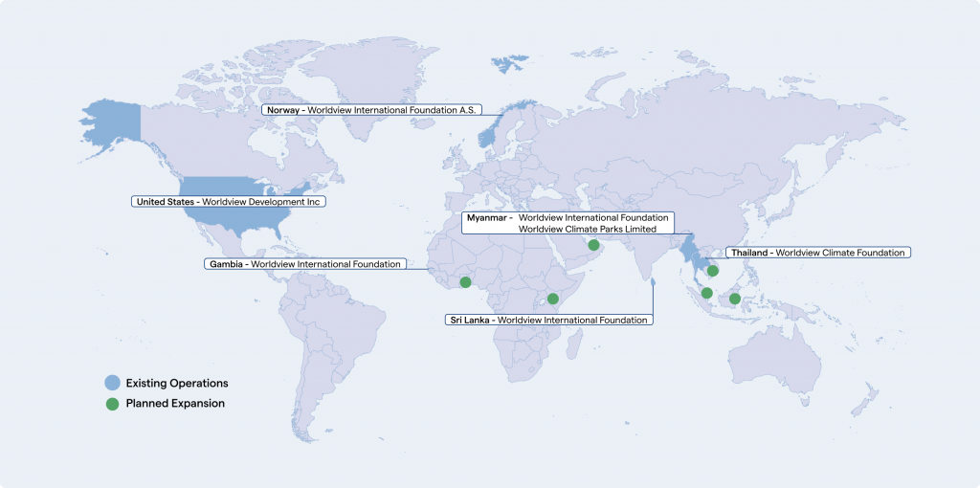Image resolution: width=980 pixels, height=488 pixels.
Task: Select the green dot on Borneo island
Action: (x=735, y=299)
